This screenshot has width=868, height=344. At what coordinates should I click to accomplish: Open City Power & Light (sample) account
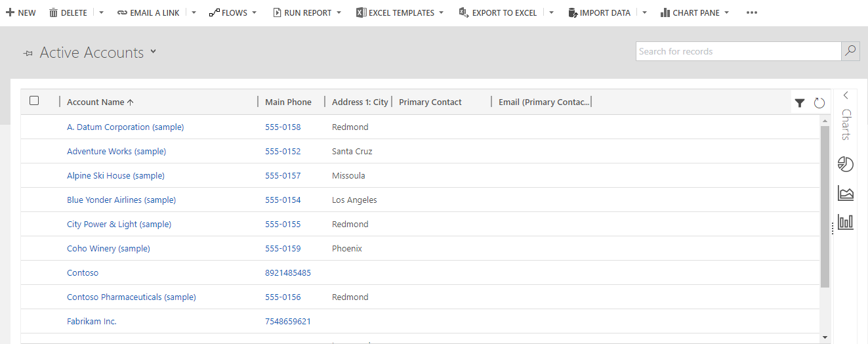tap(119, 225)
